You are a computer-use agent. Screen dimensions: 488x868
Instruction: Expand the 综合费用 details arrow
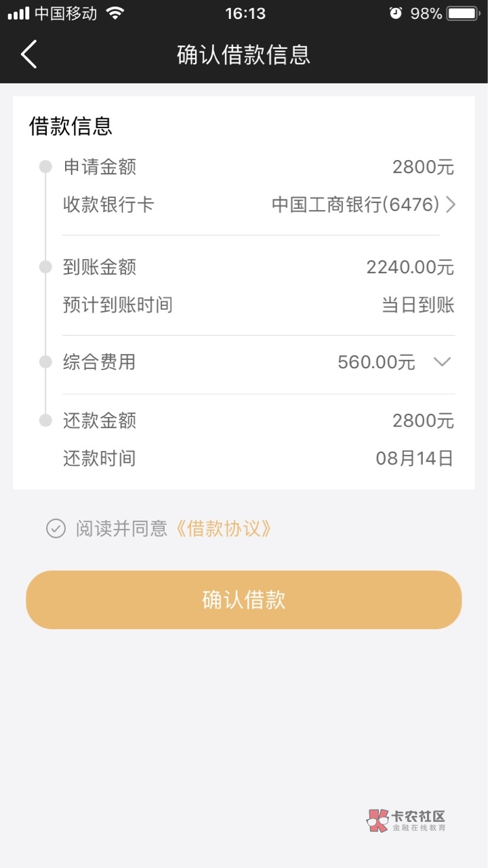click(442, 362)
